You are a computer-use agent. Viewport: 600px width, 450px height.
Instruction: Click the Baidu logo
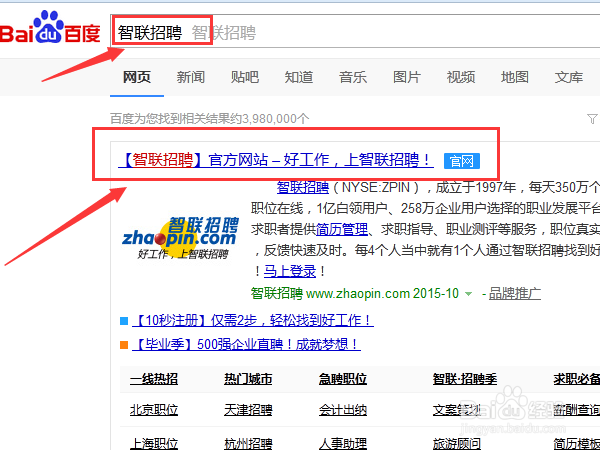tap(50, 28)
